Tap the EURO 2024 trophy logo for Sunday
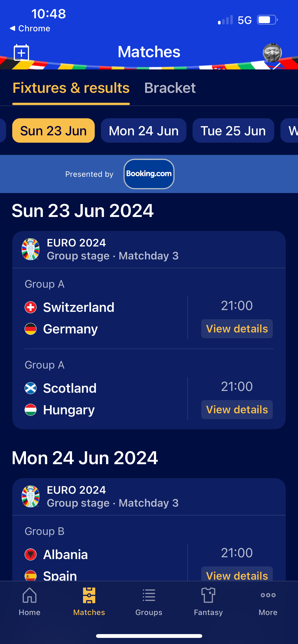 click(31, 249)
